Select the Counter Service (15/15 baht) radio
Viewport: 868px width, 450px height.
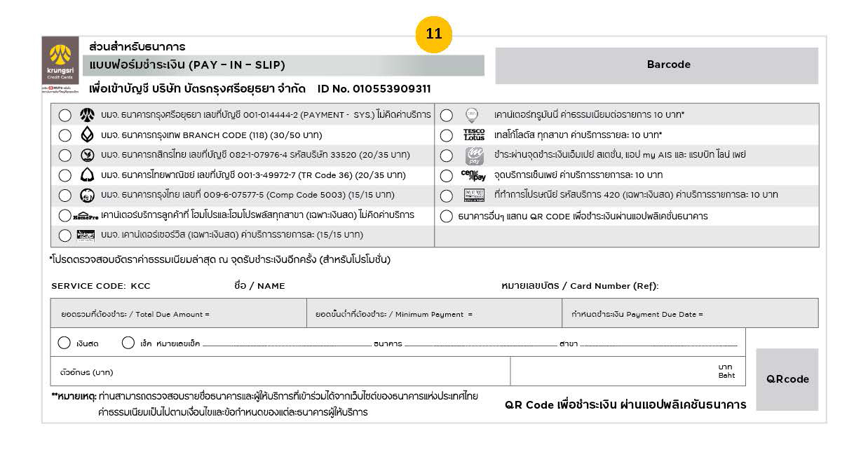(x=65, y=235)
